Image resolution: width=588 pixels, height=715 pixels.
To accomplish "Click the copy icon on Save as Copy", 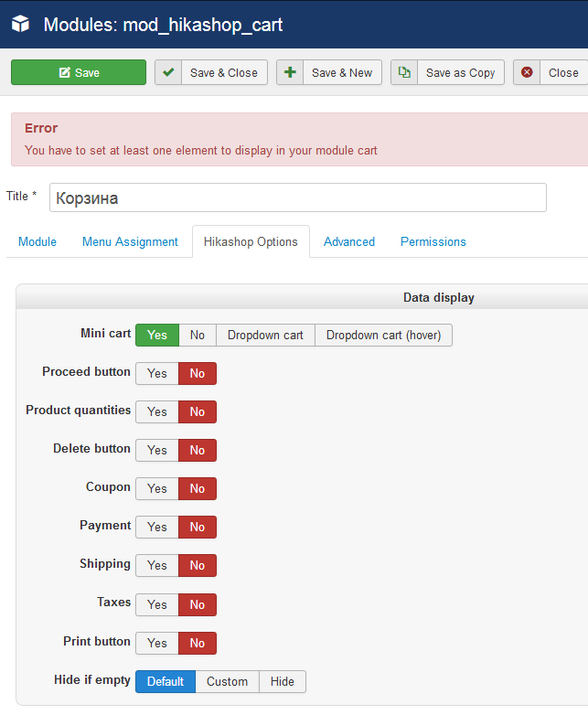I will (x=405, y=72).
